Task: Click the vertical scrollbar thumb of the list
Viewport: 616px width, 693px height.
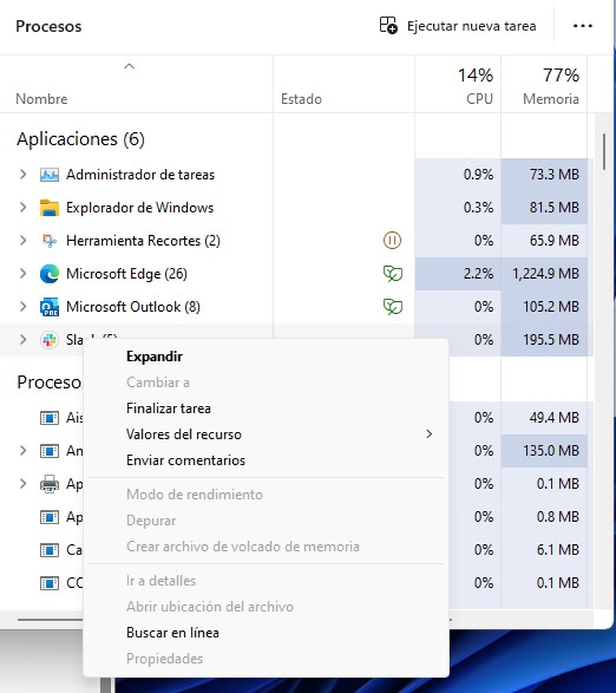Action: (x=604, y=152)
